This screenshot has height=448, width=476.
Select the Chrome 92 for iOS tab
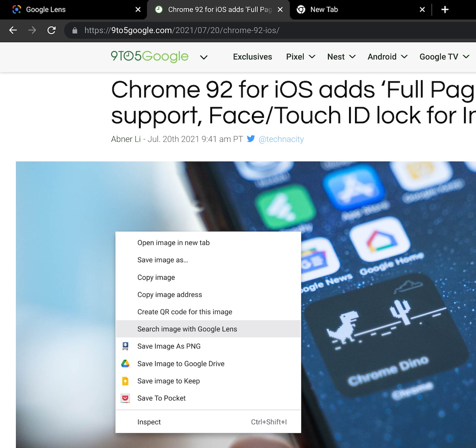click(219, 10)
